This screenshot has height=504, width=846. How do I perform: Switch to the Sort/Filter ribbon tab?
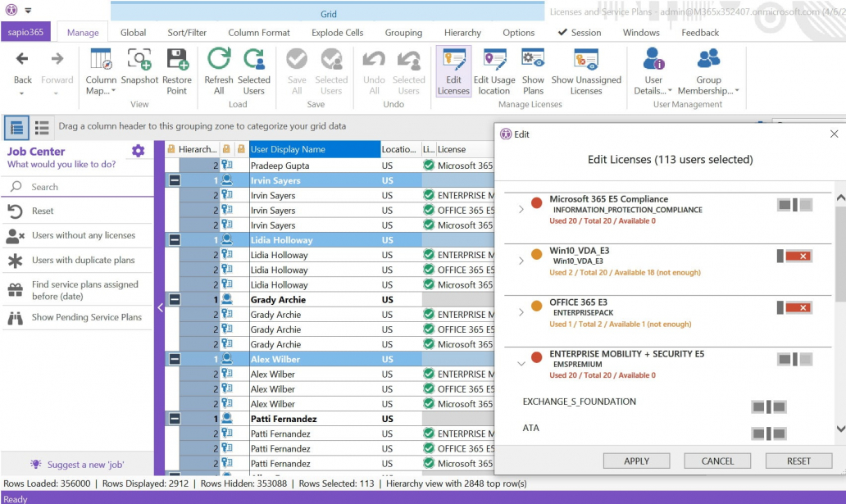tap(187, 33)
